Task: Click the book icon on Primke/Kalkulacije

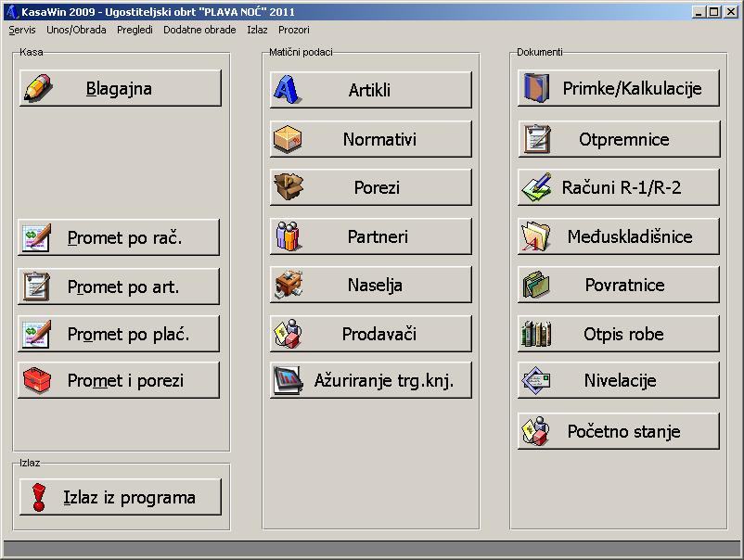Action: pos(536,88)
